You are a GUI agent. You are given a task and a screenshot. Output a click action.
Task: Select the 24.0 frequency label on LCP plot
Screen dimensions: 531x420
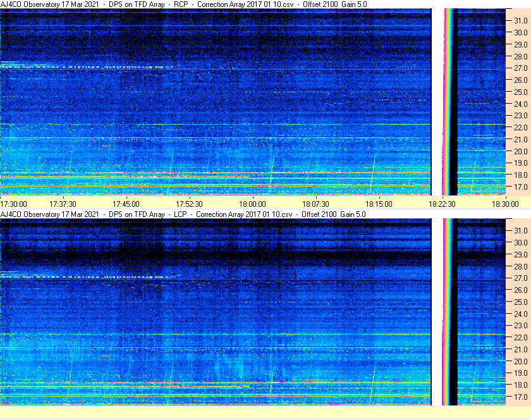pyautogui.click(x=520, y=314)
